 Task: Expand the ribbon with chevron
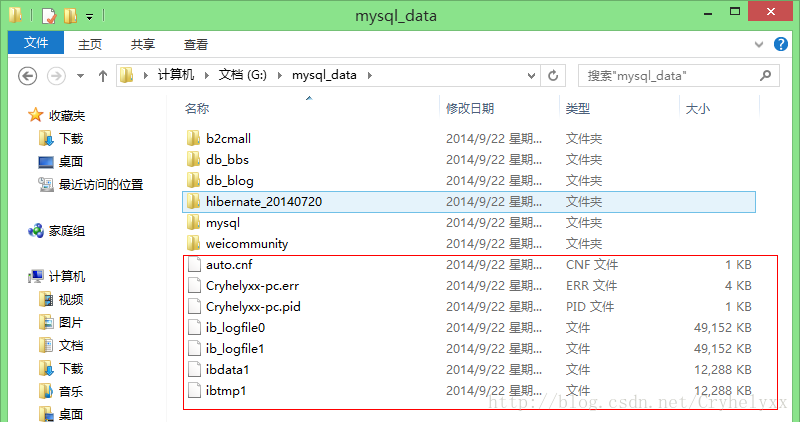759,44
